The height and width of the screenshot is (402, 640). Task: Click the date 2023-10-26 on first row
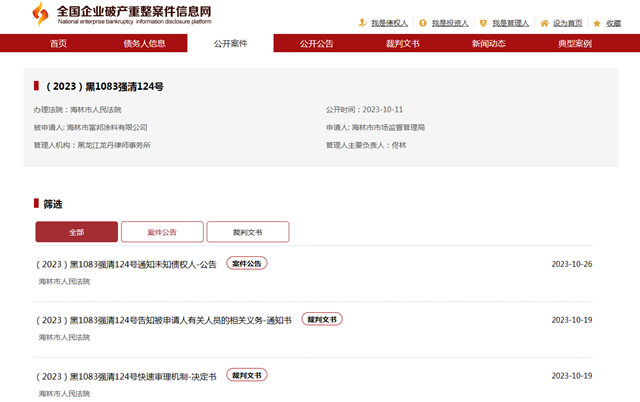(x=572, y=264)
